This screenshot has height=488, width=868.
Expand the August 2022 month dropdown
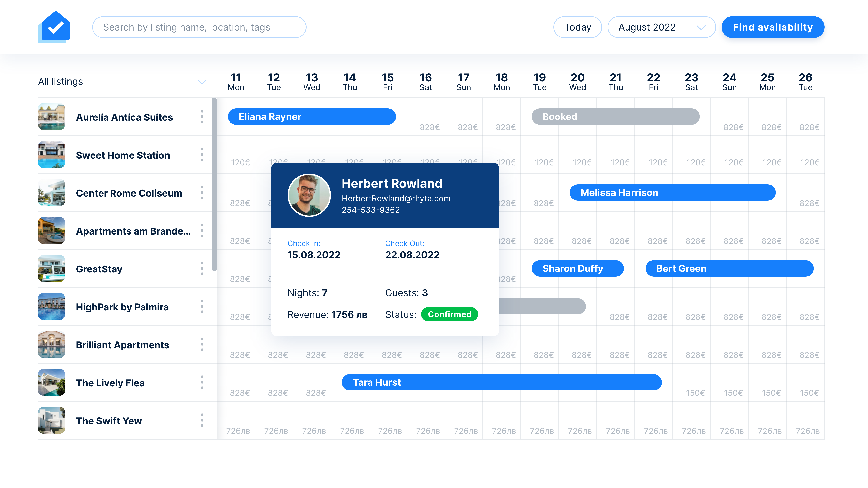coord(662,27)
